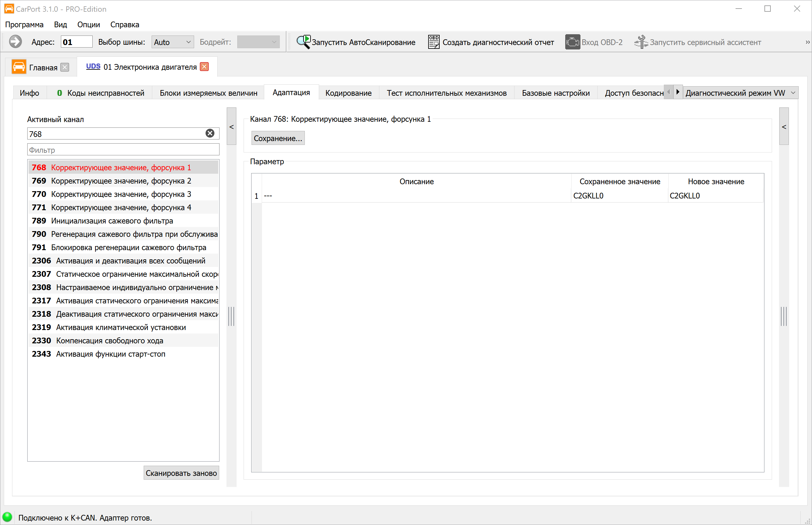Click the grey go arrow next to Адрес

click(x=15, y=42)
